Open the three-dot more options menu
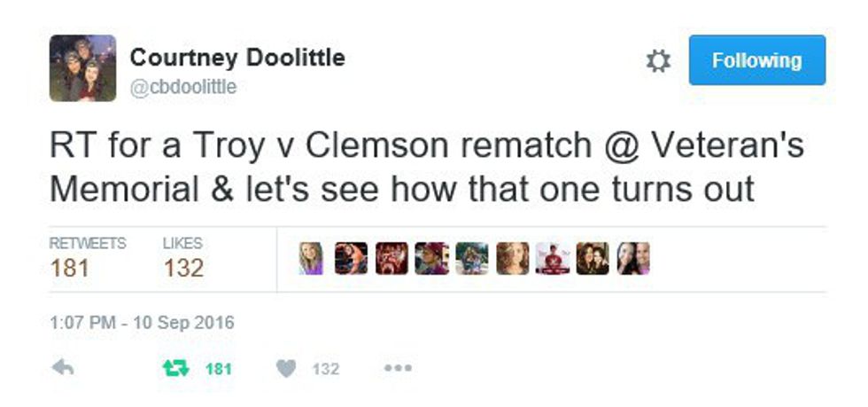 [398, 368]
